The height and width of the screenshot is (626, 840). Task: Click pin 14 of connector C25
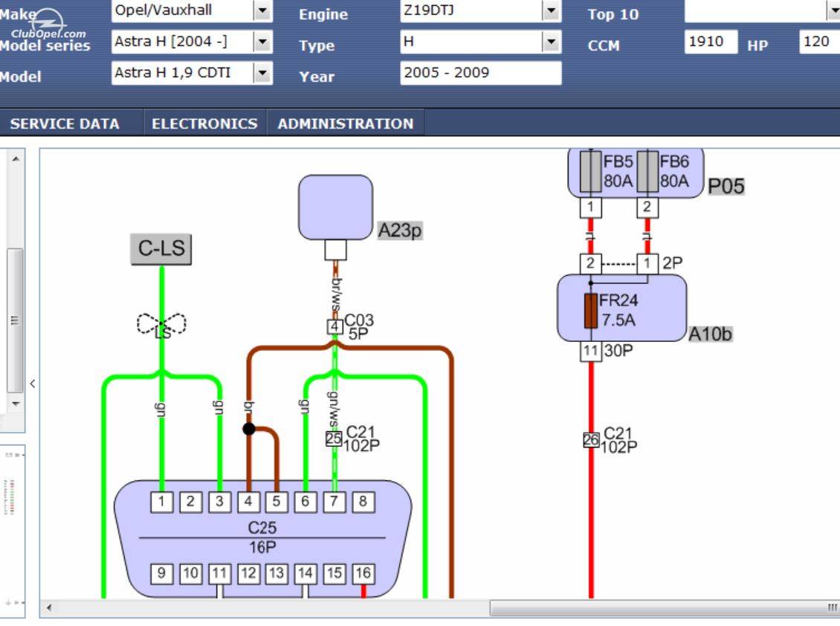pyautogui.click(x=306, y=573)
